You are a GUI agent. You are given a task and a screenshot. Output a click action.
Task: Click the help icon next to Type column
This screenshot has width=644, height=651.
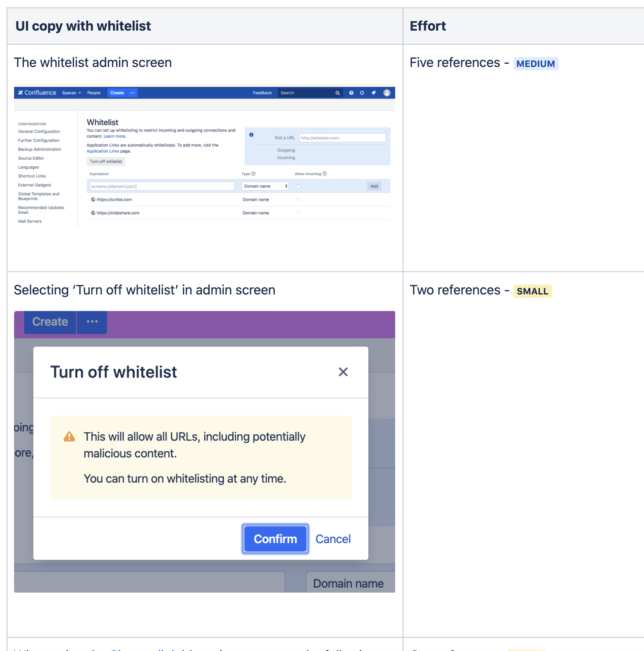point(253,174)
